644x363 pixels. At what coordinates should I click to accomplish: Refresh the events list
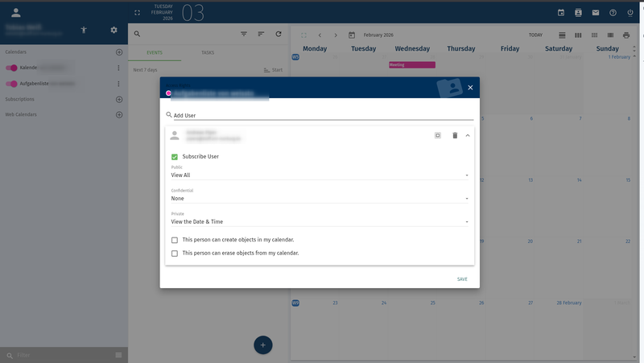[x=279, y=35]
